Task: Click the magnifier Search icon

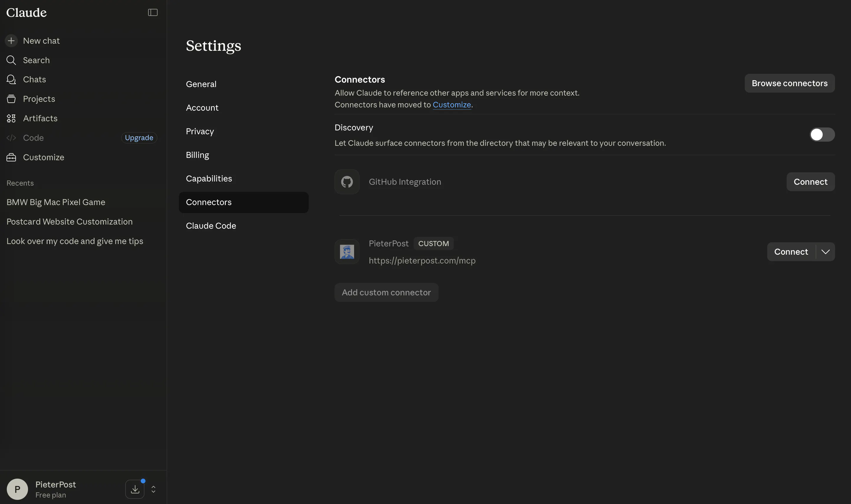Action: click(11, 60)
